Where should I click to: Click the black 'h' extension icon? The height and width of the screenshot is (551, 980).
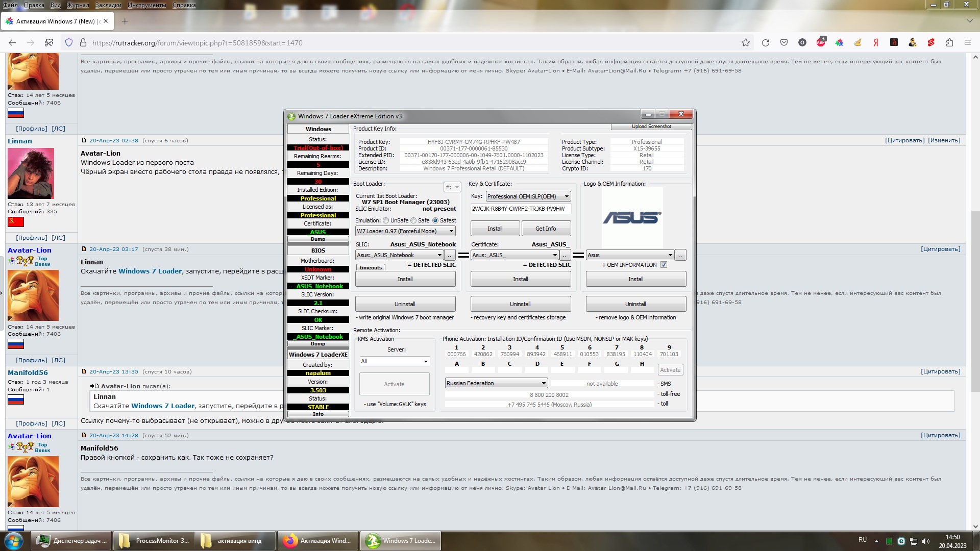pos(894,43)
